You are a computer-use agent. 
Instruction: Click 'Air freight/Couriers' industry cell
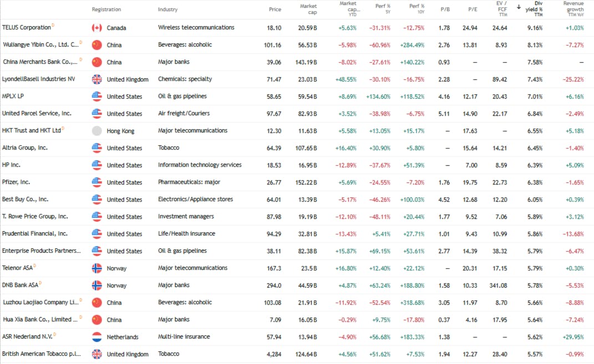184,114
